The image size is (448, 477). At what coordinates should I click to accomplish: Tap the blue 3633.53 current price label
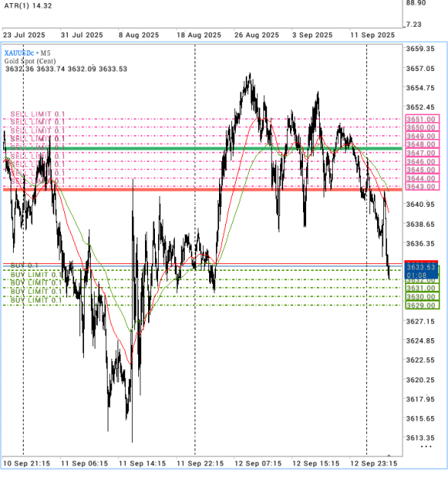421,271
